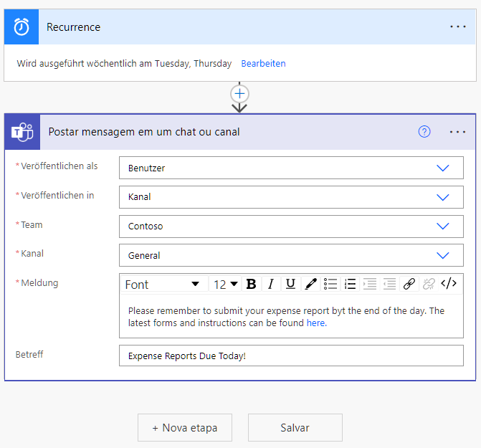Click the Team field label

pos(32,225)
